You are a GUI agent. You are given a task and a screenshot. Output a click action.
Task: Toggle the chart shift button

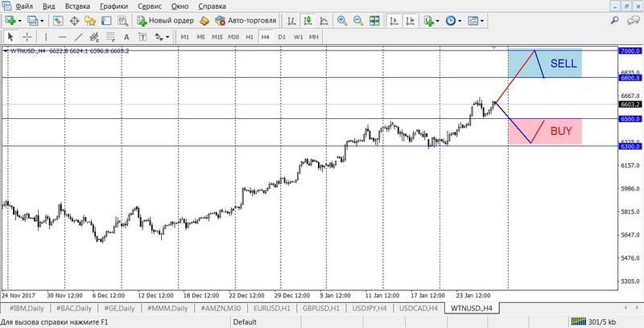(x=411, y=20)
